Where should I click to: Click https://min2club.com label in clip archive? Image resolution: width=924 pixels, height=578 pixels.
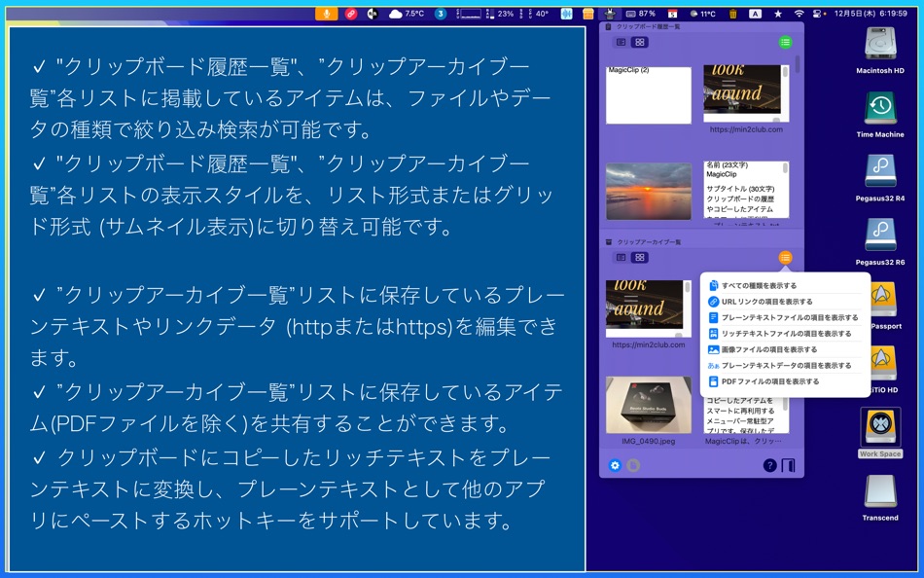[x=648, y=344]
